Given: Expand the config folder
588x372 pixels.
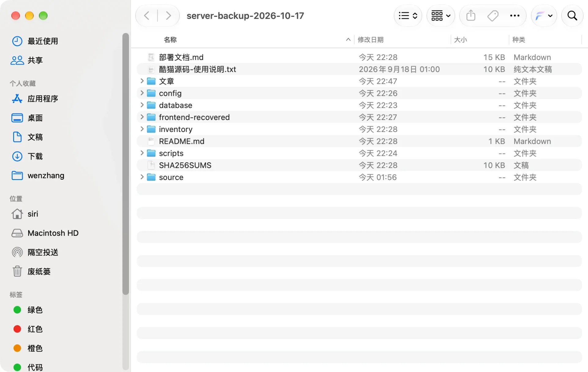Looking at the screenshot, I should (142, 93).
